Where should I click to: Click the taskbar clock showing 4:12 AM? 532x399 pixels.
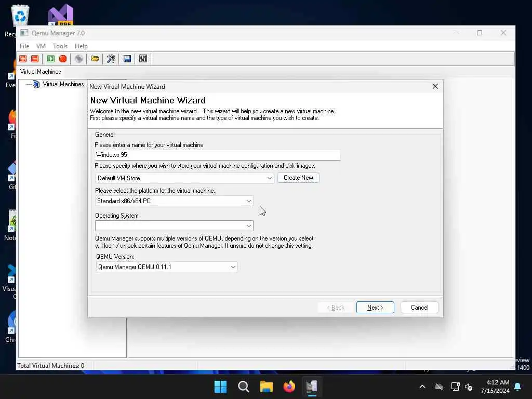[x=495, y=387]
